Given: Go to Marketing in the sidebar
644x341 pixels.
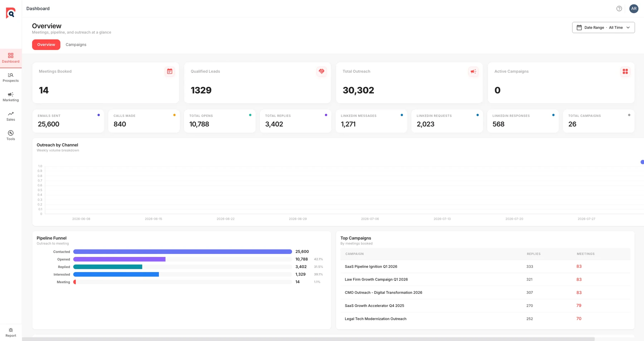Looking at the screenshot, I should [x=11, y=97].
